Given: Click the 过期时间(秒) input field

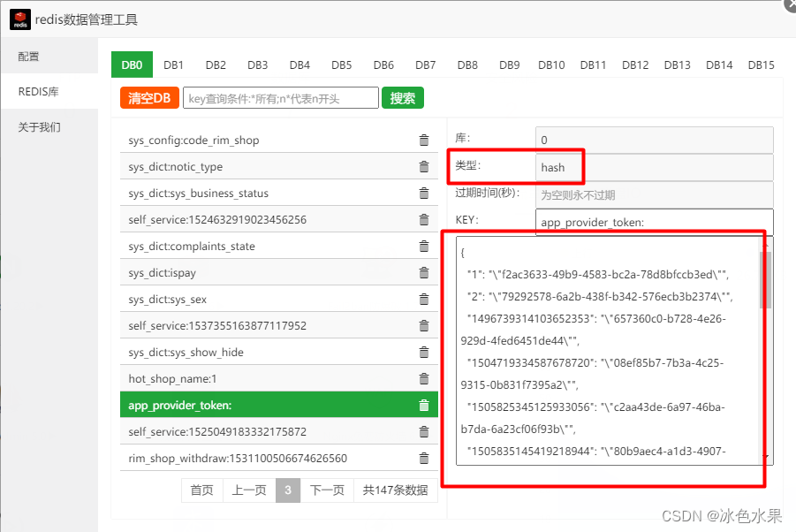Looking at the screenshot, I should tap(655, 195).
